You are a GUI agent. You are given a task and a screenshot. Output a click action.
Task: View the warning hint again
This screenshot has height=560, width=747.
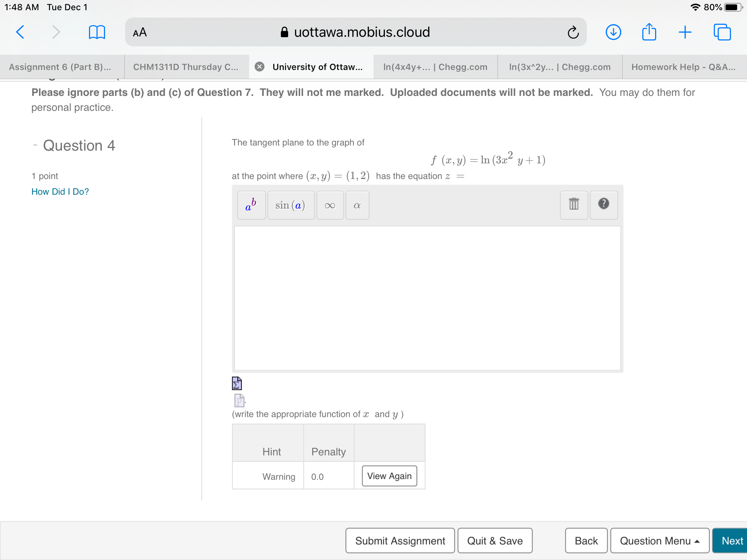coord(389,476)
